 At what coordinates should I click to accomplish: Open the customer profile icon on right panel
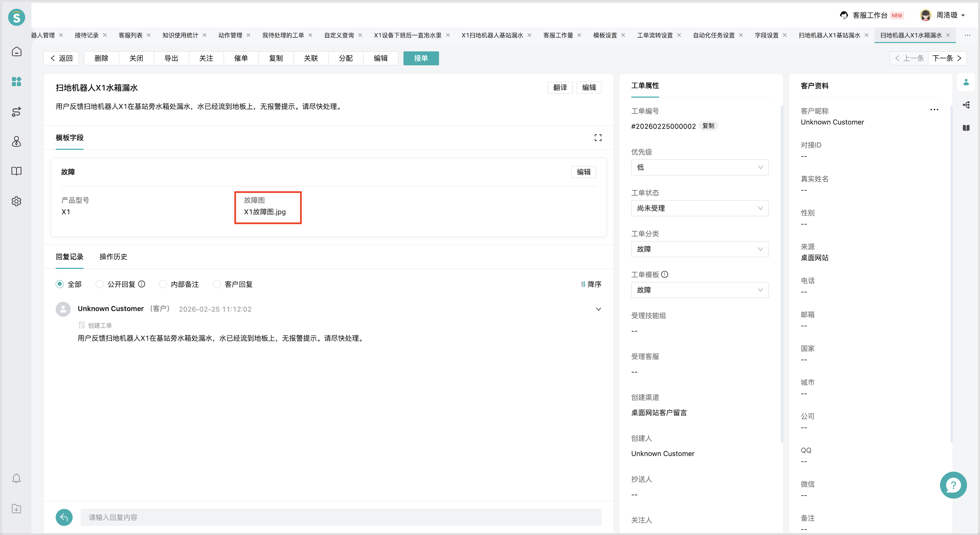[967, 82]
